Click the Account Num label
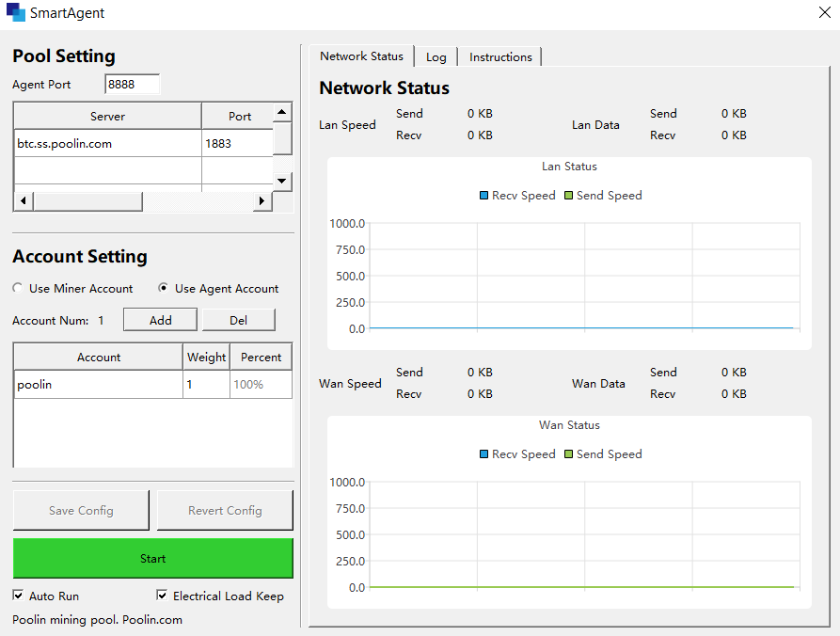The height and width of the screenshot is (636, 840). click(x=51, y=321)
